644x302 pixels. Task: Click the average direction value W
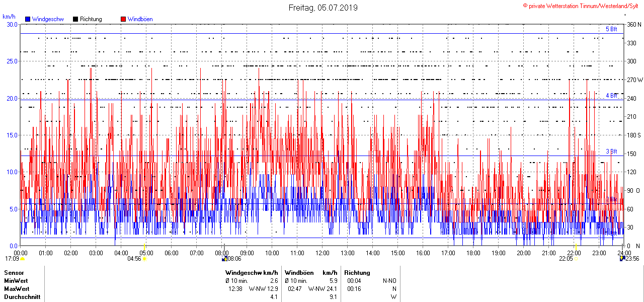click(394, 297)
